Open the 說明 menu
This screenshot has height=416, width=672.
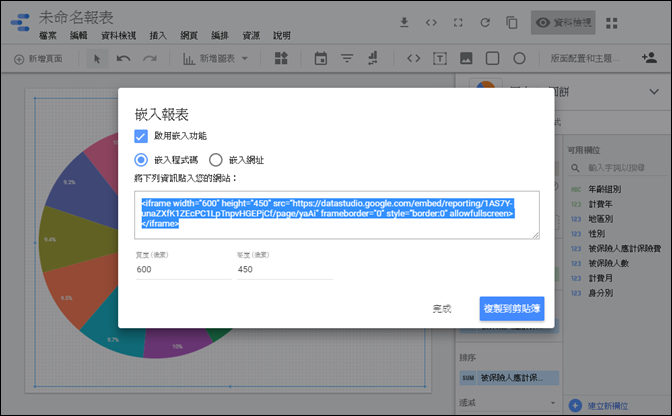click(282, 36)
